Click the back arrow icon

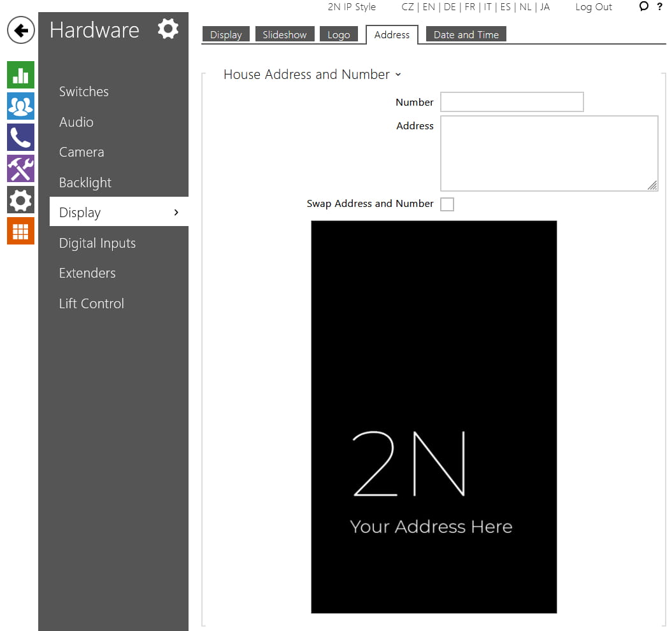click(20, 30)
